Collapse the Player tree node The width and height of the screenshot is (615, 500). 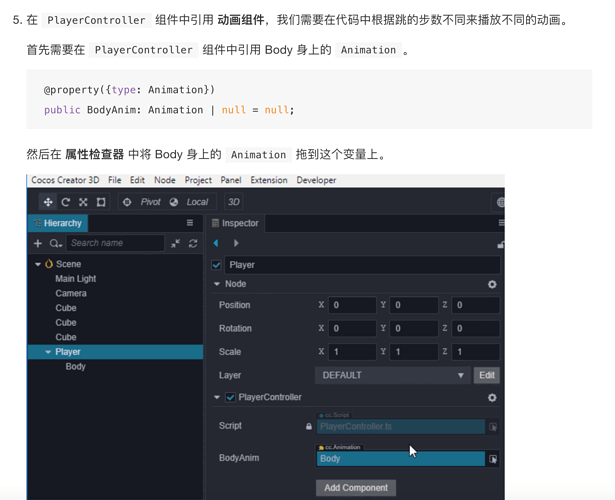pos(48,352)
